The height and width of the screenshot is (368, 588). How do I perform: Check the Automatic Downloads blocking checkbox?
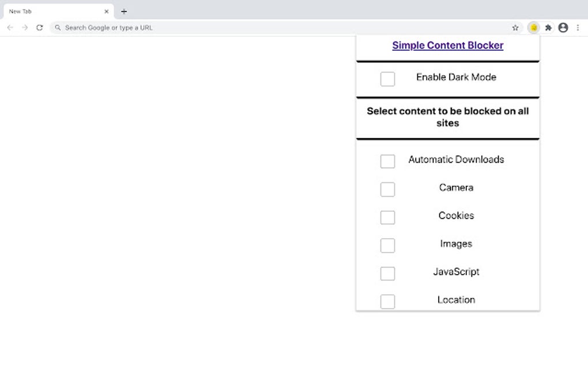[387, 161]
